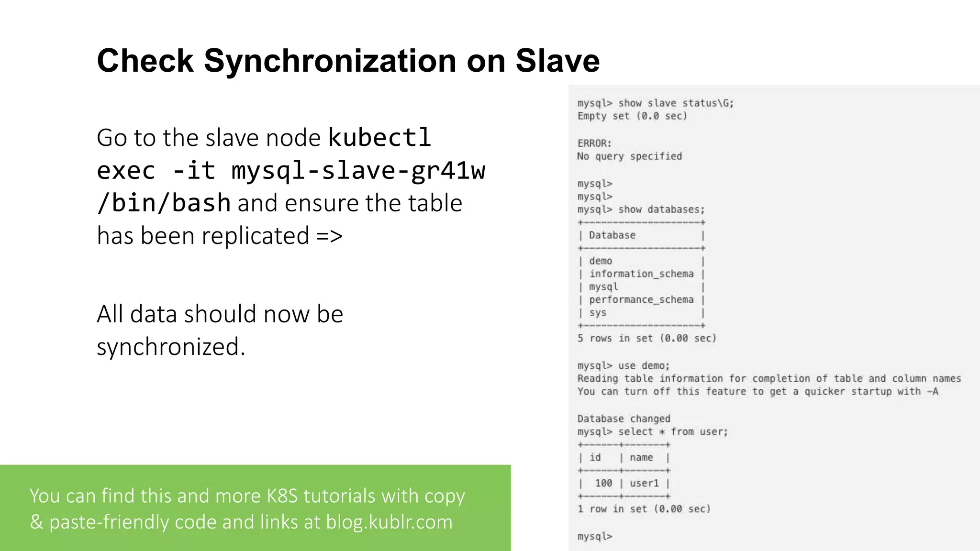Click 'Database changed' terminal line

click(x=624, y=419)
